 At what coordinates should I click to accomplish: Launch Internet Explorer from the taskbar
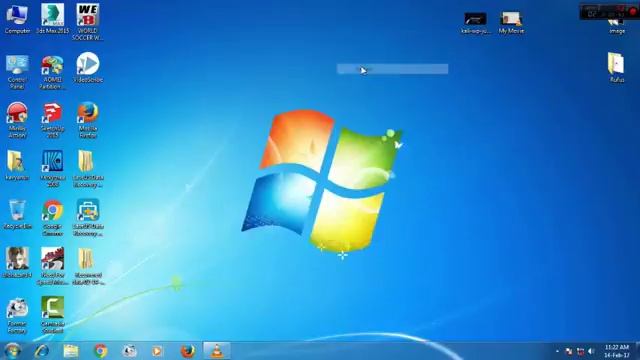coord(42,351)
